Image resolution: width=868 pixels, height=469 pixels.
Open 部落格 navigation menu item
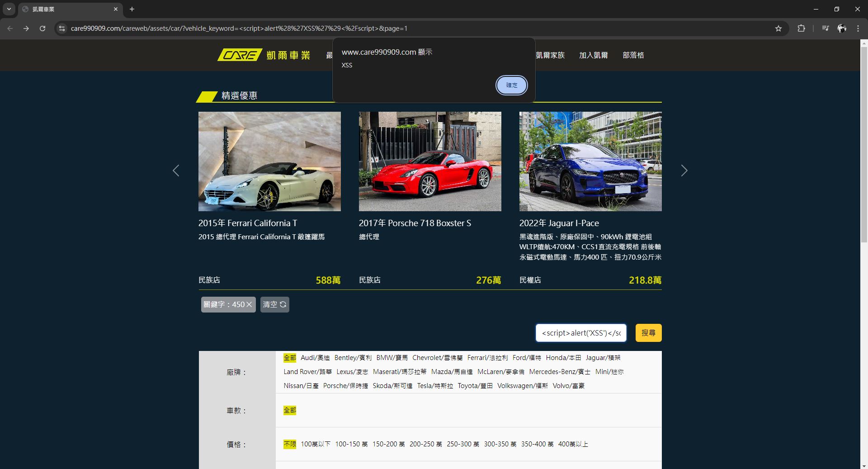coord(633,55)
